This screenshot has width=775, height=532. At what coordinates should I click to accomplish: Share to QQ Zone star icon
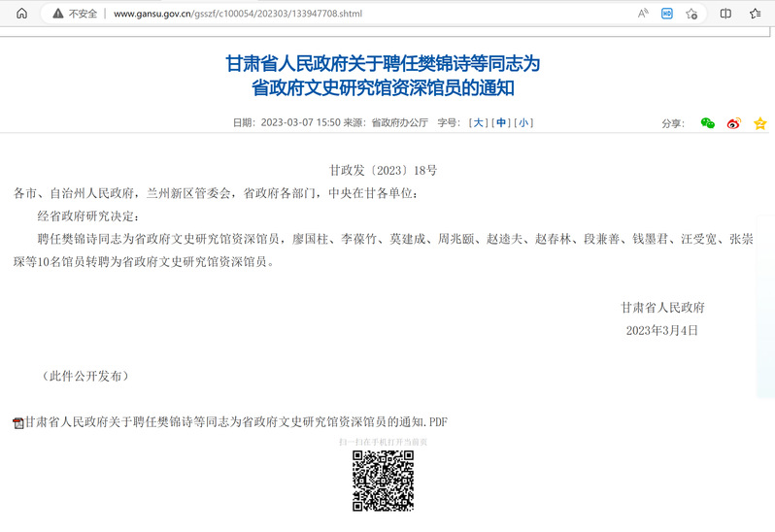tap(759, 123)
